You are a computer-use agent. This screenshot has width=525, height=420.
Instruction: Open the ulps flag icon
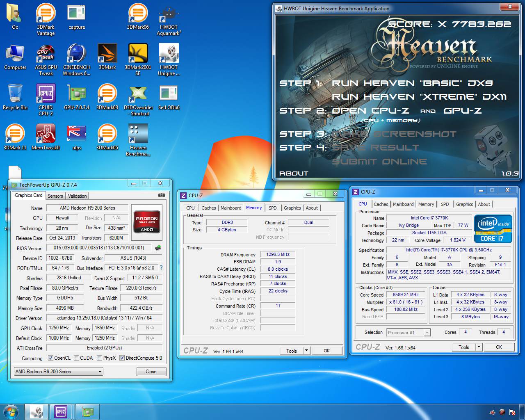[77, 137]
